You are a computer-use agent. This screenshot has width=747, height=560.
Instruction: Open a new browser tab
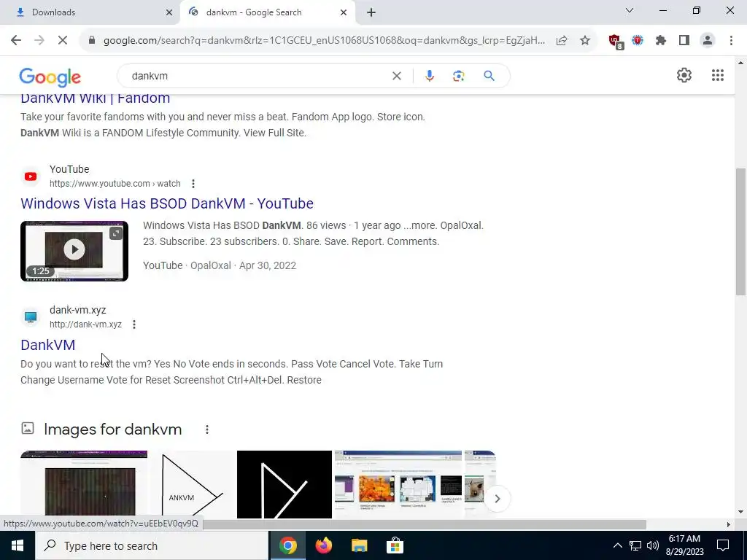point(371,13)
